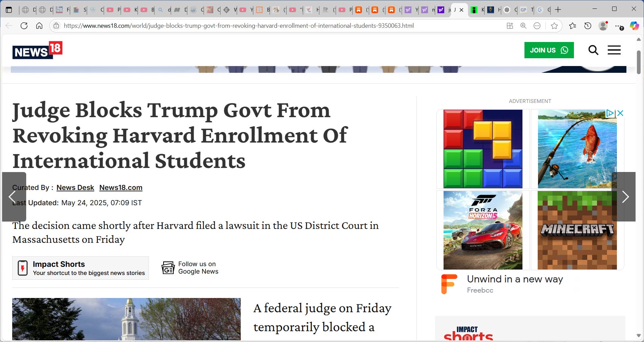Go to next article using right arrow
644x342 pixels.
coord(623,197)
